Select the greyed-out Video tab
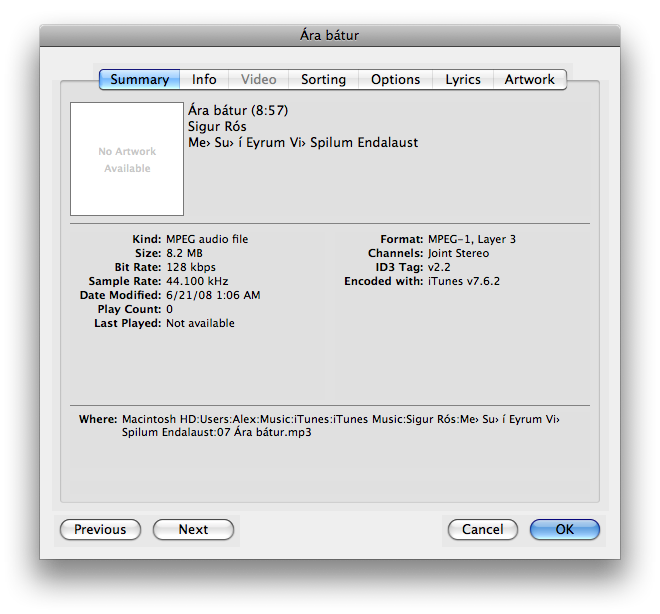The height and width of the screenshot is (614, 660). click(258, 80)
